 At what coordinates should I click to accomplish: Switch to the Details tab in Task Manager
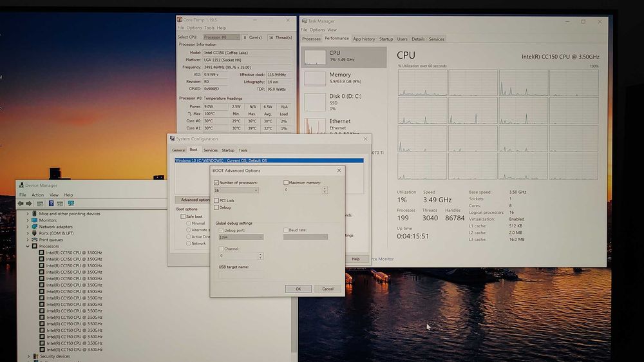[x=418, y=39]
